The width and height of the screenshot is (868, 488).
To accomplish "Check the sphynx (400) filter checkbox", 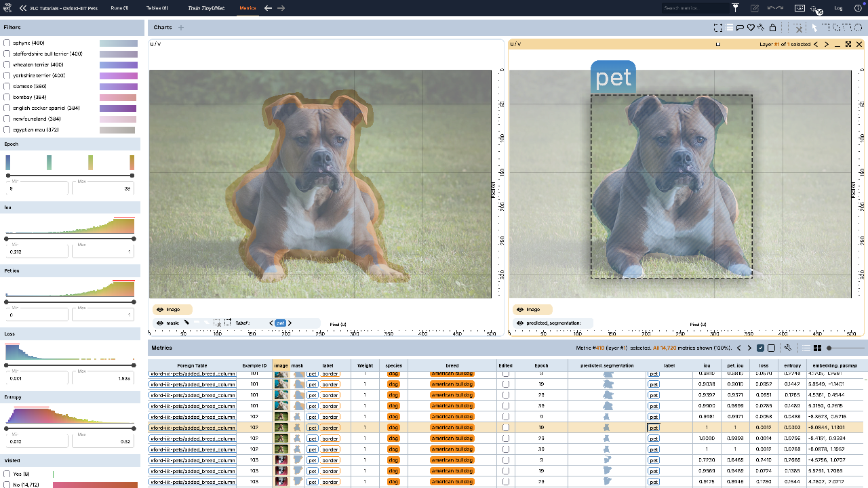I will (x=7, y=43).
